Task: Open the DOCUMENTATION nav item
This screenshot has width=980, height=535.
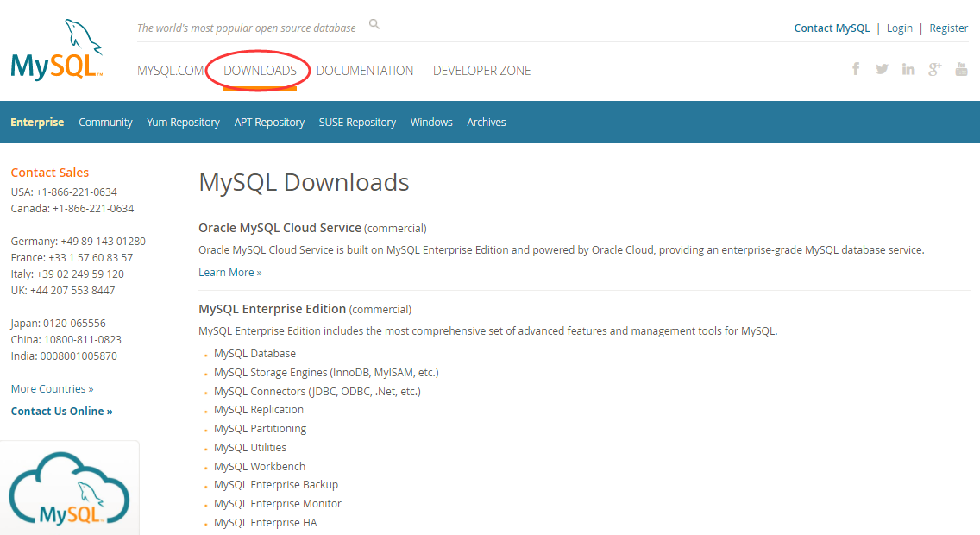Action: coord(365,71)
